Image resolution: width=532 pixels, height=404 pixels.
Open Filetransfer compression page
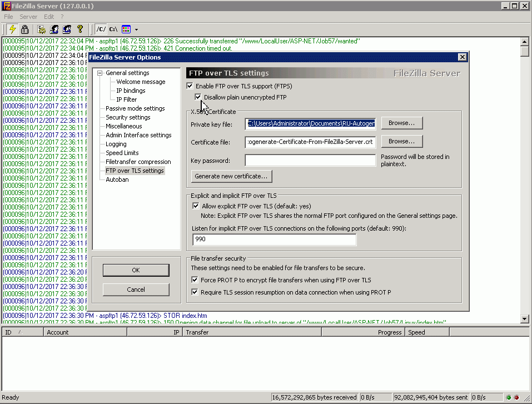[x=138, y=162]
